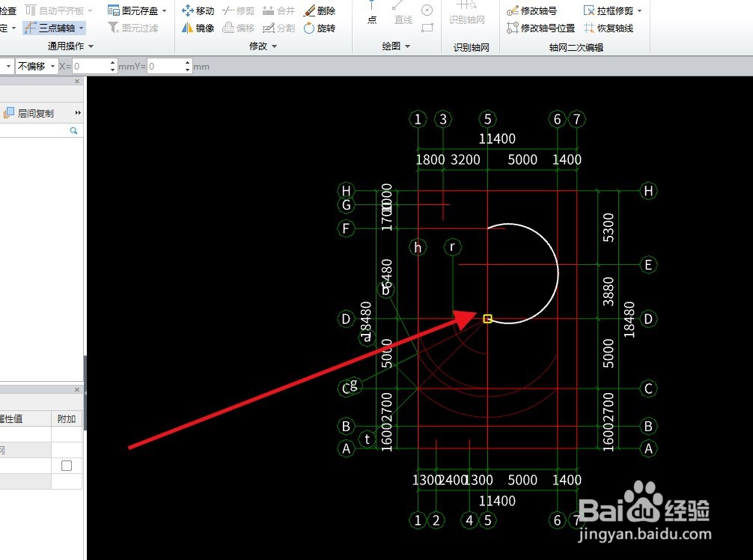Increase the Y offset with stepper up
Viewport: 753px width, 560px height.
188,63
